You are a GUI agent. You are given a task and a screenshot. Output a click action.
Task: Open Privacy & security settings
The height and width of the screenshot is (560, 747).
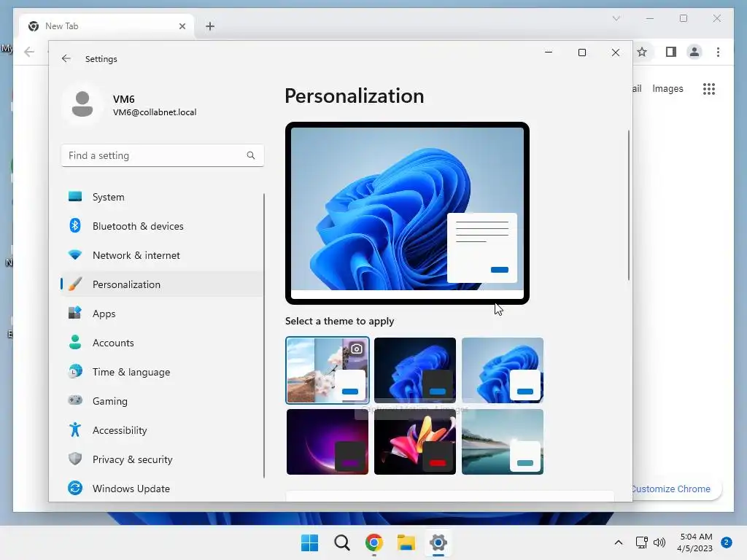tap(162, 459)
